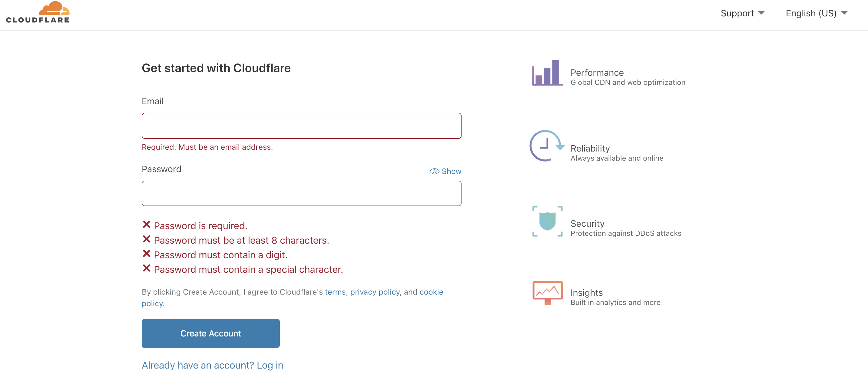Open the cookie policy link

[431, 292]
